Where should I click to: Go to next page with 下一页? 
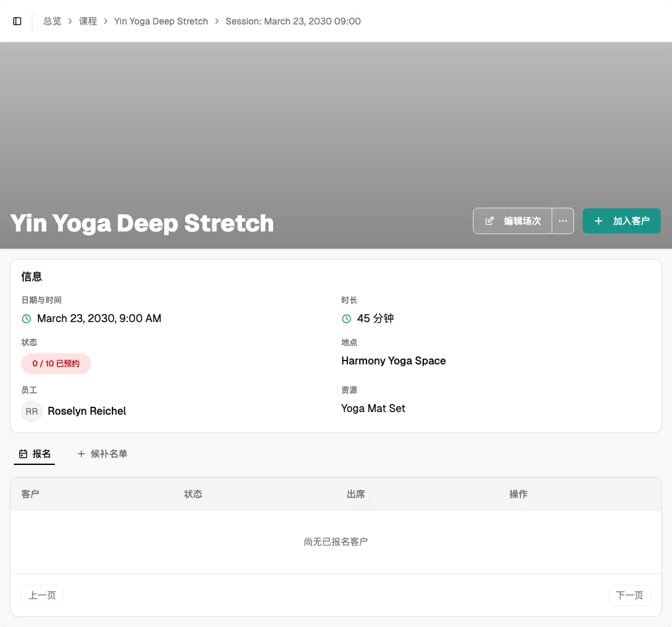[x=629, y=595]
